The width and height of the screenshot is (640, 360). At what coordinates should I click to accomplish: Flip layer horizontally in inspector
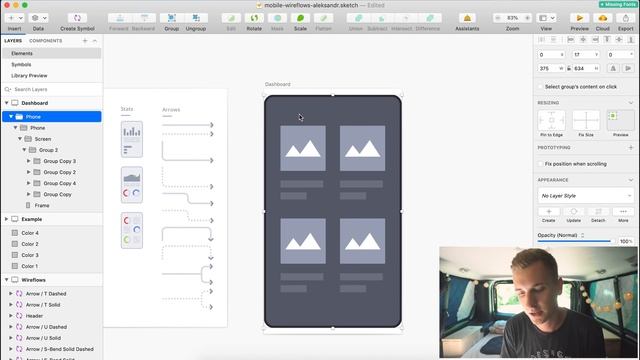[x=613, y=69]
